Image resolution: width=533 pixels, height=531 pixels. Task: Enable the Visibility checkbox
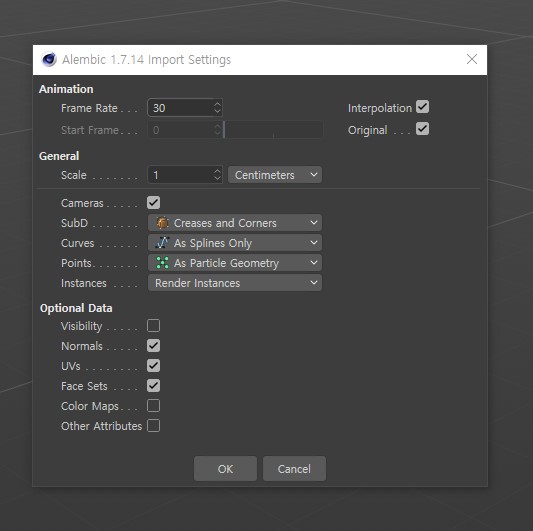click(x=153, y=326)
